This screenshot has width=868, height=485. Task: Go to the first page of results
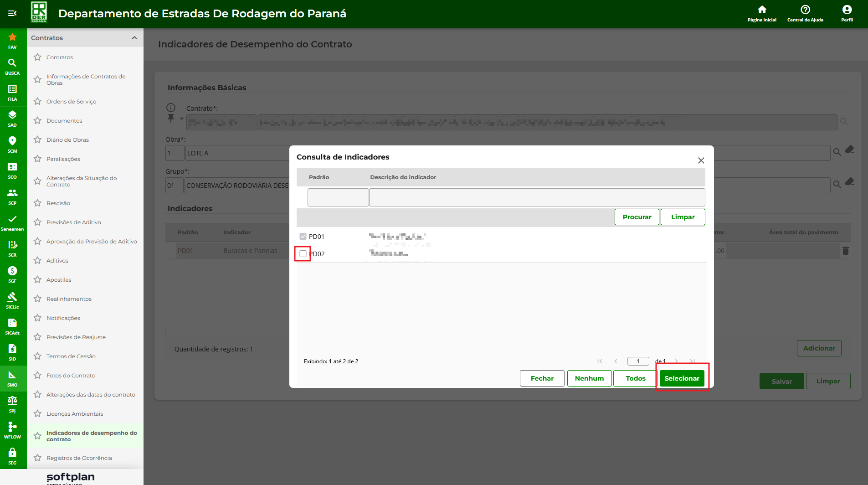pyautogui.click(x=600, y=361)
